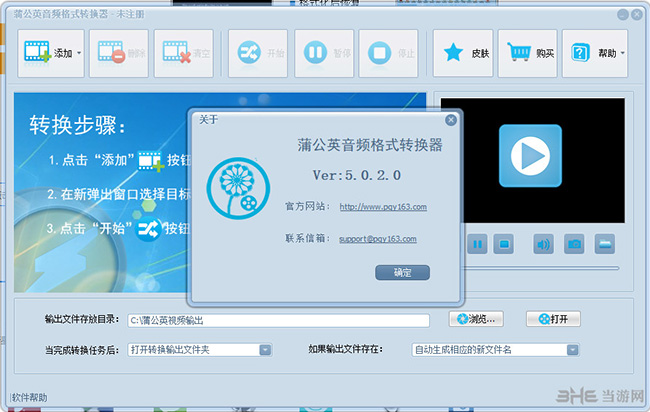Click the Ver:5.0.2.0 version text
The image size is (650, 412).
pos(357,175)
